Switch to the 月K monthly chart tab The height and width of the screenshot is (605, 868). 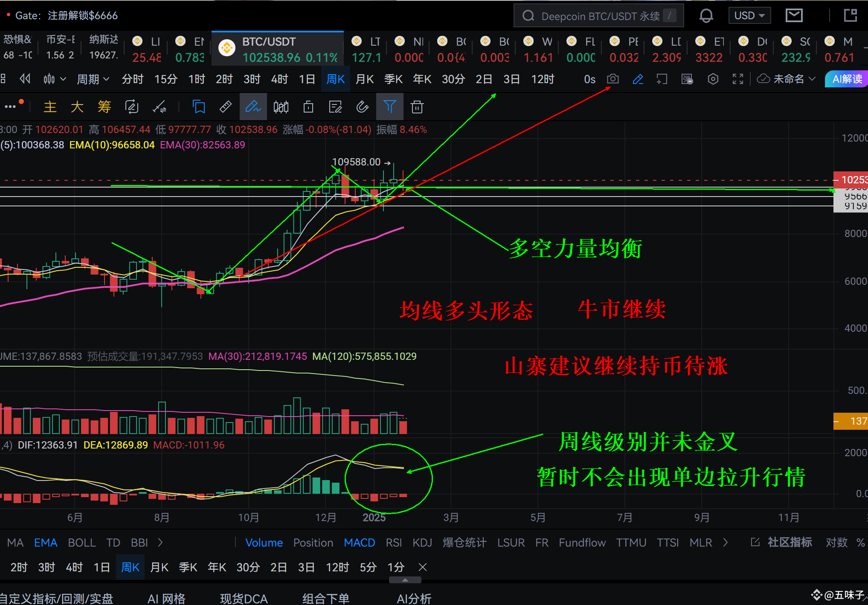tap(365, 79)
